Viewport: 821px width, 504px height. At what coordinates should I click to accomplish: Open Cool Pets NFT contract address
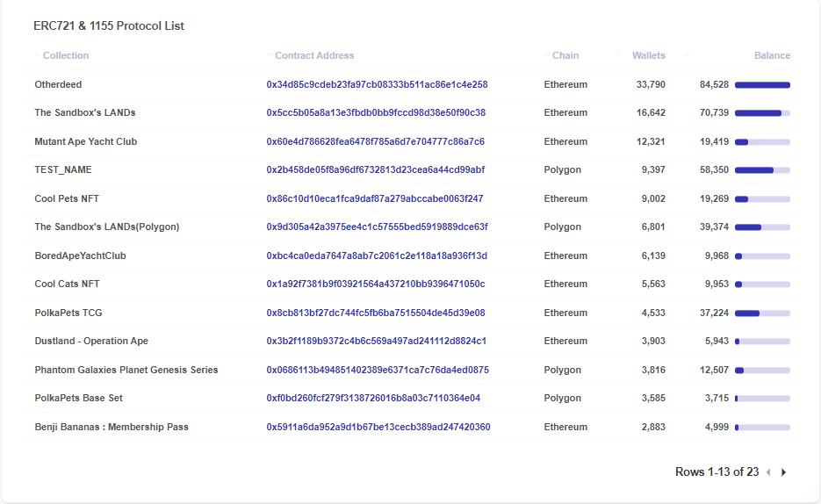tap(375, 198)
